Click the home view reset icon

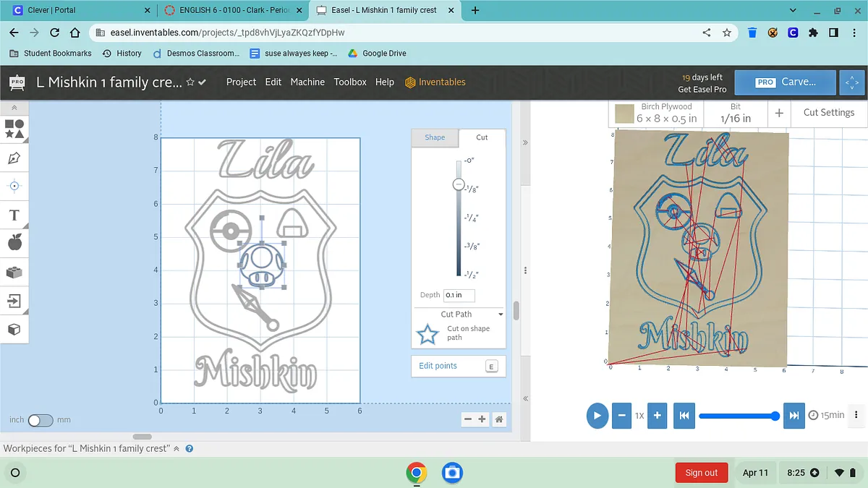pyautogui.click(x=498, y=419)
